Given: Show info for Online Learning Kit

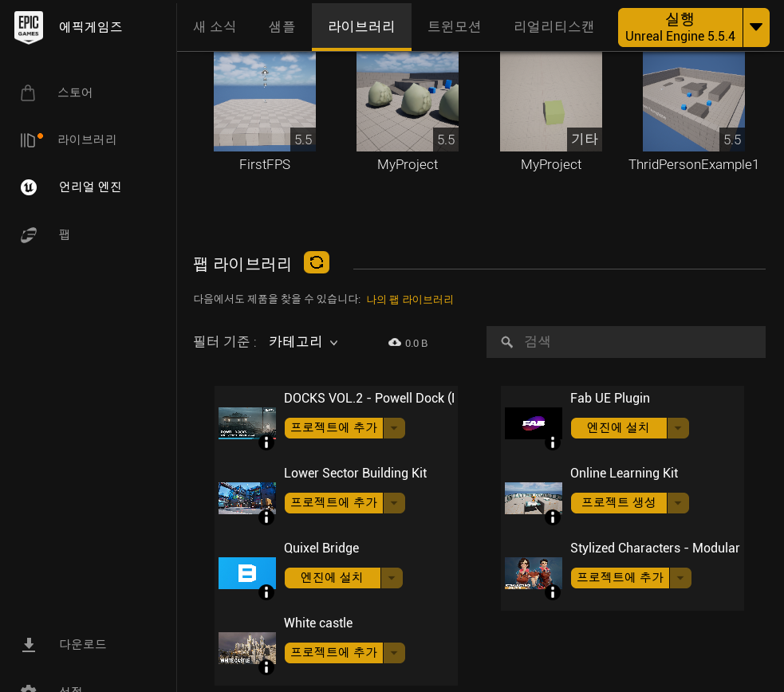Looking at the screenshot, I should point(553,517).
